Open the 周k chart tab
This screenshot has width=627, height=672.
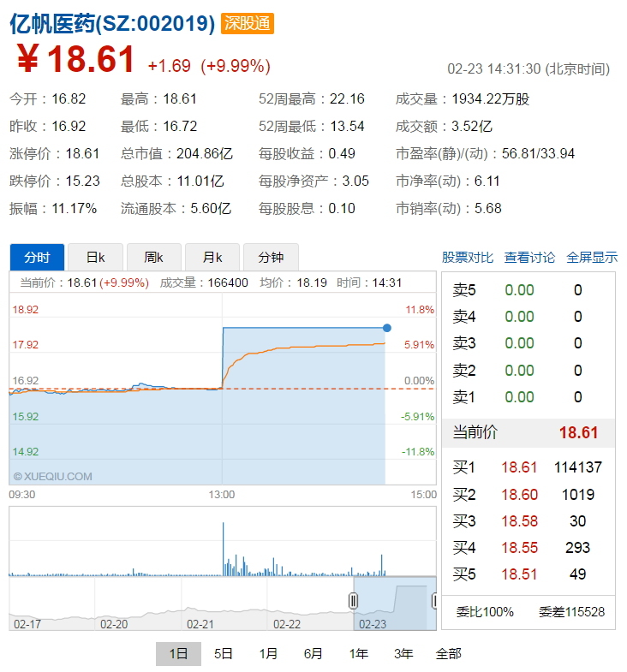(154, 257)
